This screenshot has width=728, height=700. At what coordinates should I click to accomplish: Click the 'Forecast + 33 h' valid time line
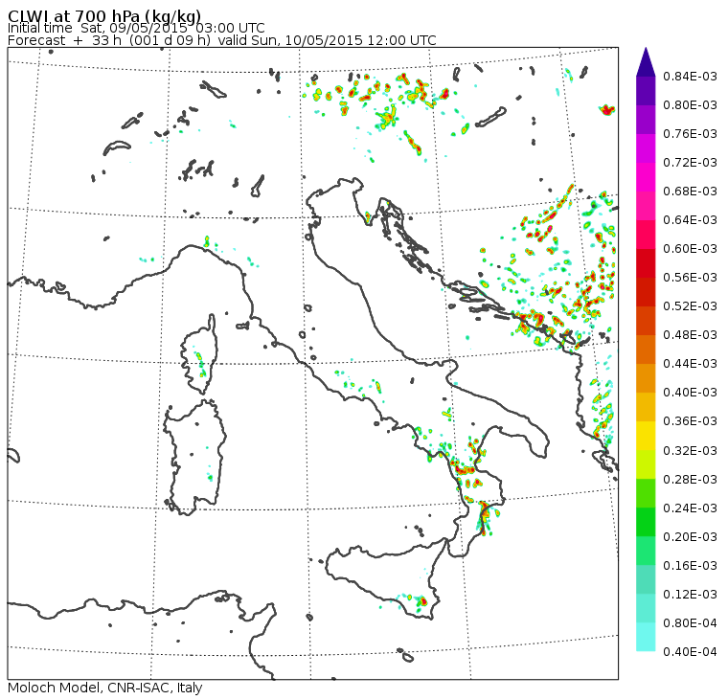pos(222,40)
